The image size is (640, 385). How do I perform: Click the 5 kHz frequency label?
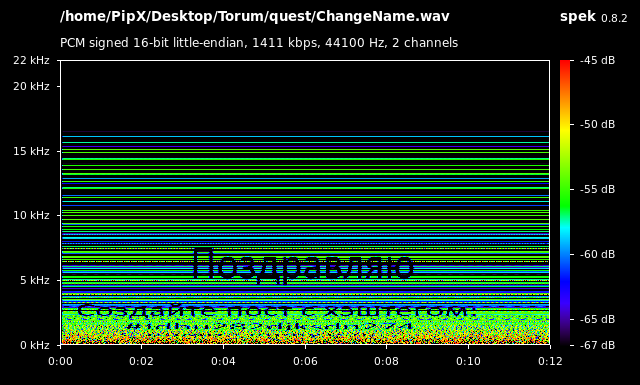[x=35, y=280]
